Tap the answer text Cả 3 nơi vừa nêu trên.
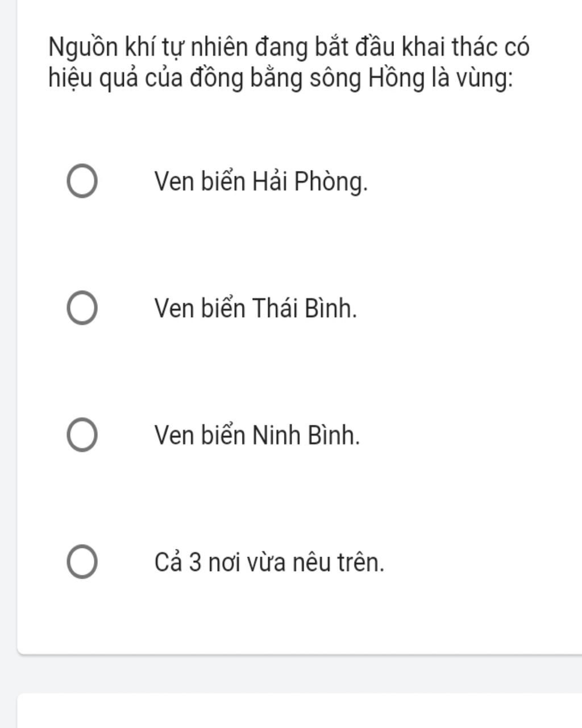Screen dimensions: 582x728 (x=269, y=562)
